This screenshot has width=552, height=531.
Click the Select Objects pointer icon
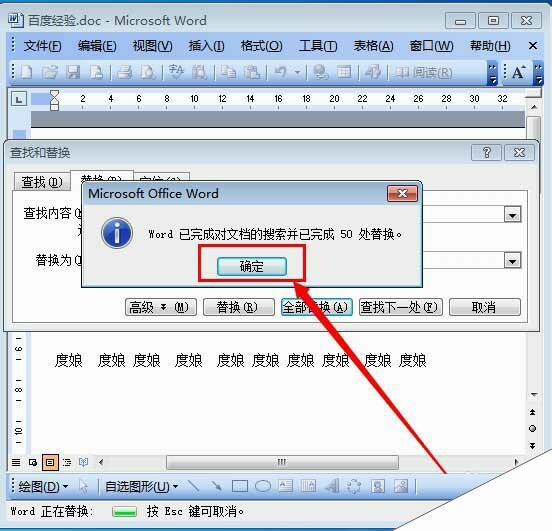(83, 487)
